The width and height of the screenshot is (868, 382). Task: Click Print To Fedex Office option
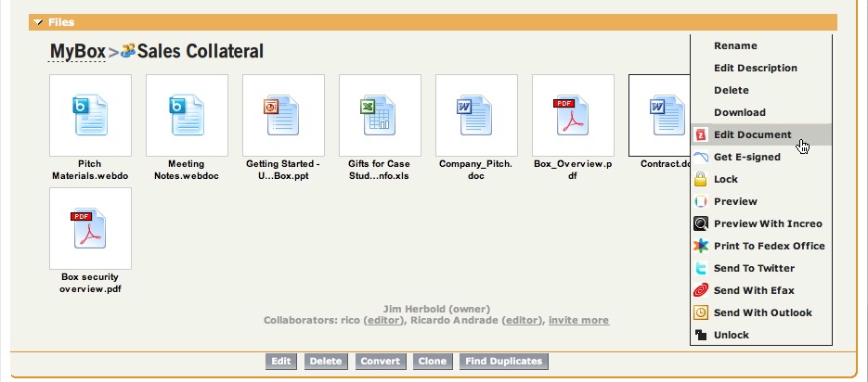(769, 246)
